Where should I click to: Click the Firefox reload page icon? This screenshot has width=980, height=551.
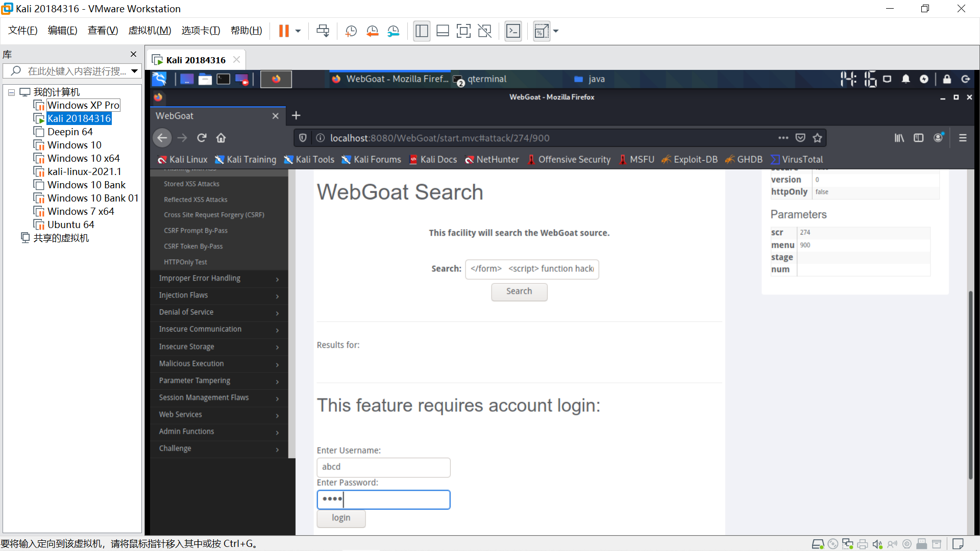click(x=202, y=138)
